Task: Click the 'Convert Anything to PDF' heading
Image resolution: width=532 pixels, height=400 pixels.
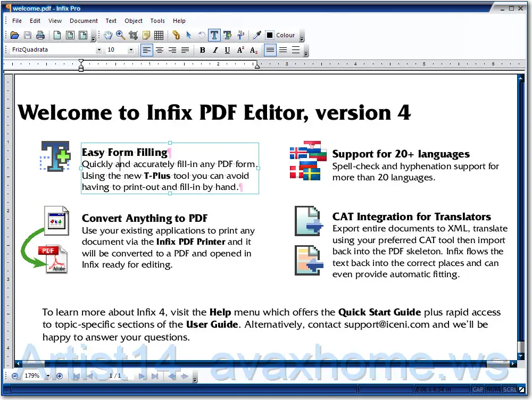Action: pyautogui.click(x=145, y=218)
